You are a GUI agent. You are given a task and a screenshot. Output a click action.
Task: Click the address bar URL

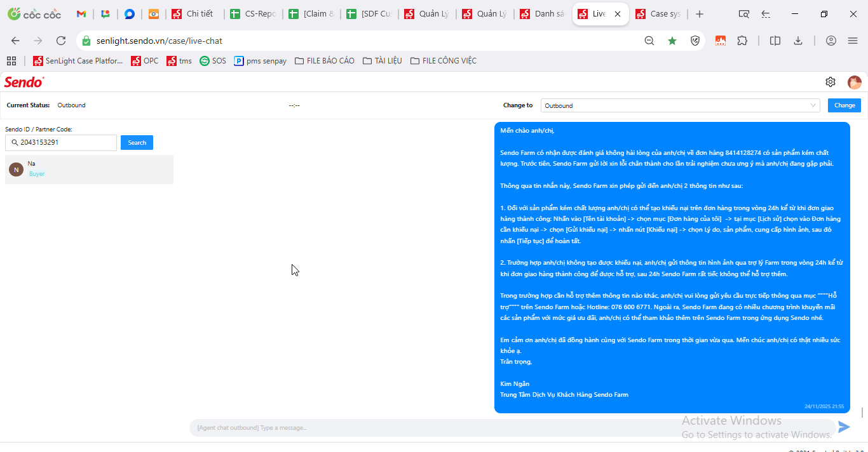[x=159, y=41]
